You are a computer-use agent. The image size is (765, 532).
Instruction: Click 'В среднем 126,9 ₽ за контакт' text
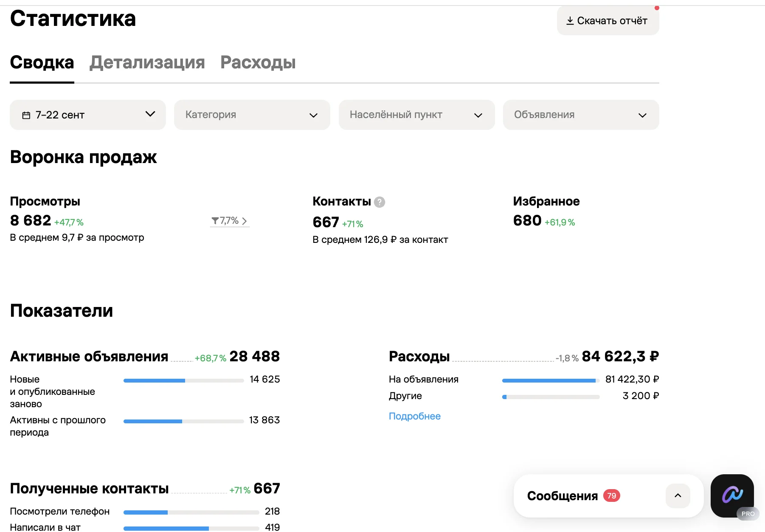point(380,239)
